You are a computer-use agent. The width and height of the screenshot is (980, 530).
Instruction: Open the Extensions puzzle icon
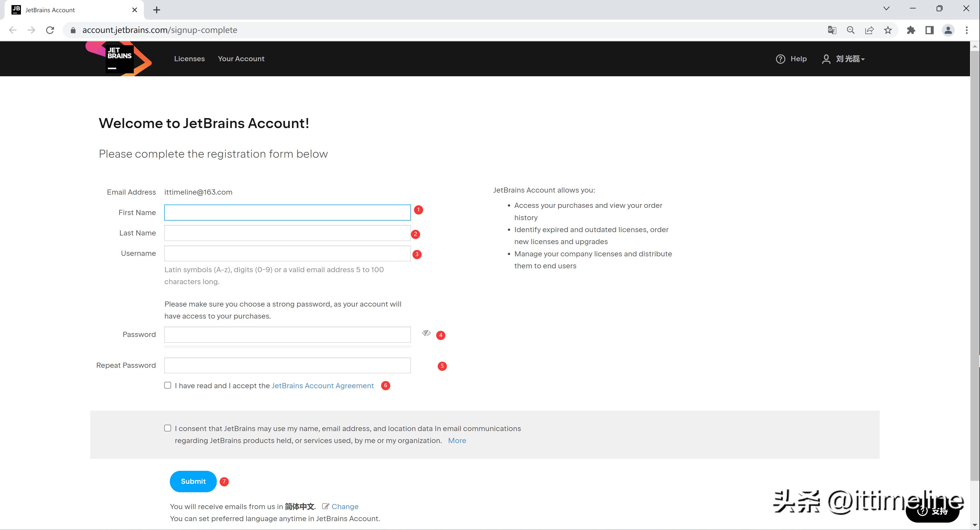coord(911,30)
